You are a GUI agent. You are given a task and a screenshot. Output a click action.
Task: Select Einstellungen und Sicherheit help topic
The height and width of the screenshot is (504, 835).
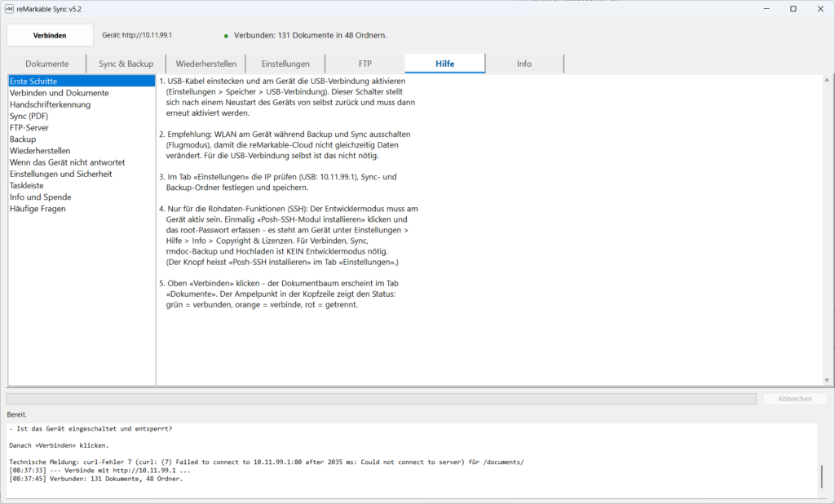coord(82,174)
